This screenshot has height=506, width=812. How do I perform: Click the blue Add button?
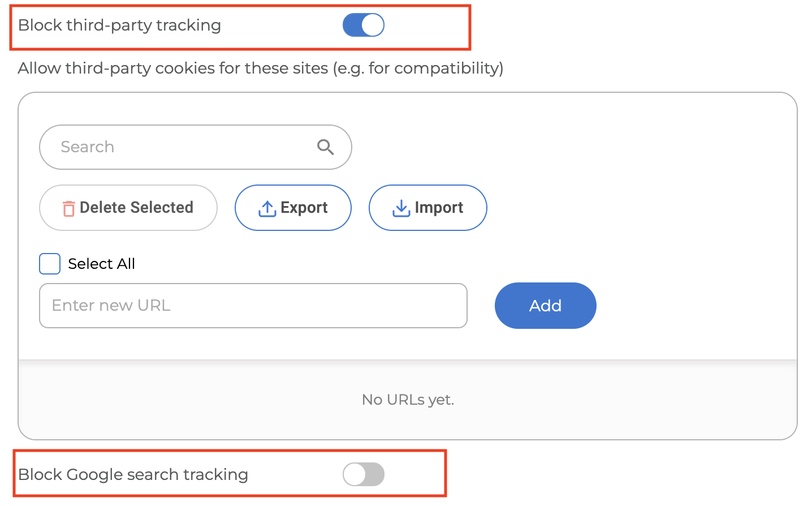coord(546,306)
